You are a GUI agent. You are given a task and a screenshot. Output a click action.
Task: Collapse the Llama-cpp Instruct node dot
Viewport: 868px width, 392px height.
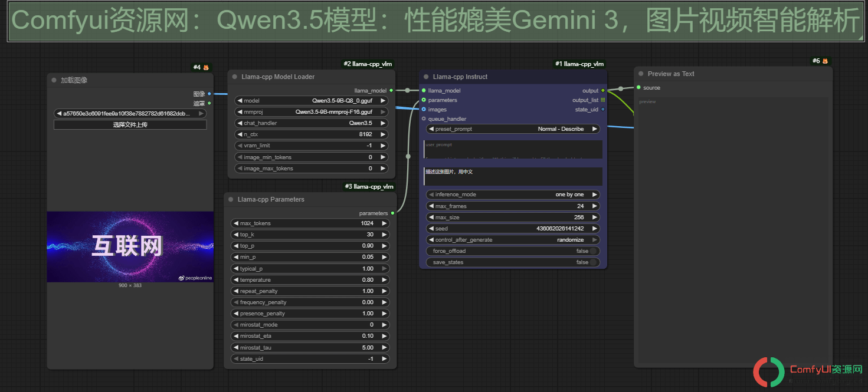coord(426,77)
